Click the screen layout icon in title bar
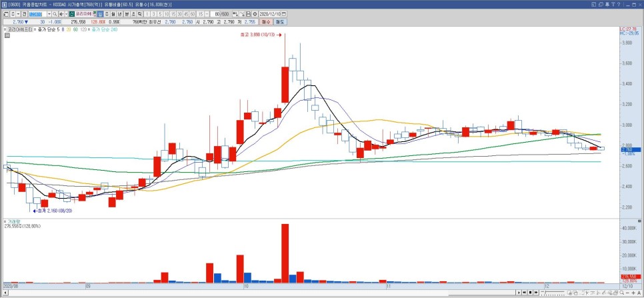The image size is (644, 298). click(593, 4)
